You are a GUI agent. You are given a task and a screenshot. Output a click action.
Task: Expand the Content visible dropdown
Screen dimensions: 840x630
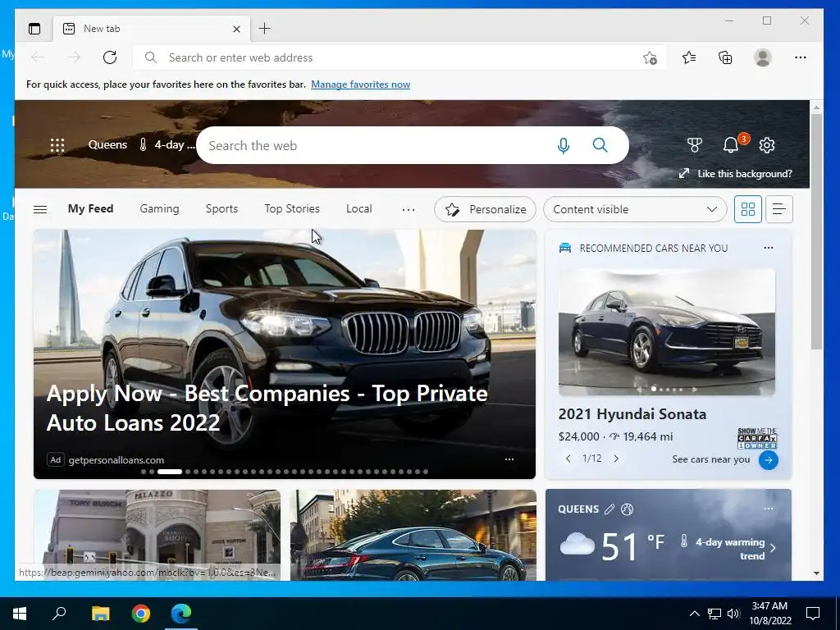(x=635, y=209)
